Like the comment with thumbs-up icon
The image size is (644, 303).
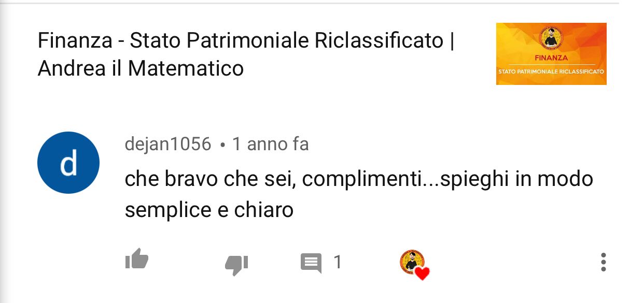(137, 259)
